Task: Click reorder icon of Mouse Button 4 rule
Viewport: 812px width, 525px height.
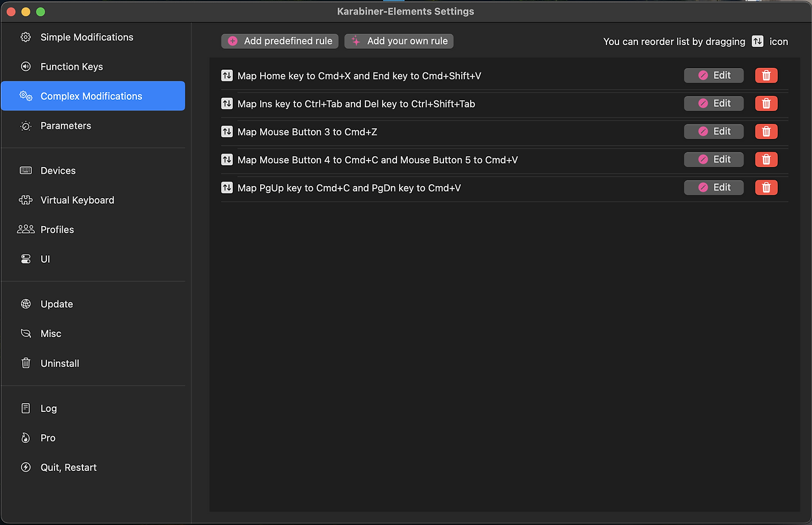Action: [227, 159]
